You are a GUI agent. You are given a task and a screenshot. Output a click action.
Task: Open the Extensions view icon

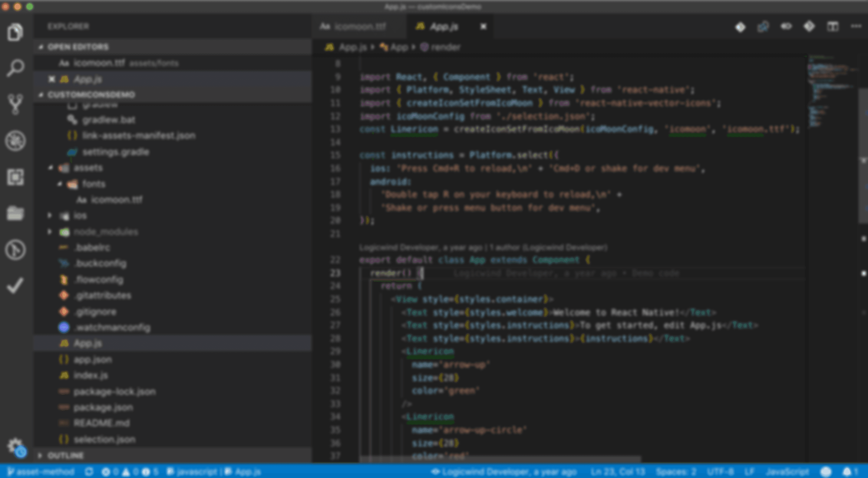[15, 177]
